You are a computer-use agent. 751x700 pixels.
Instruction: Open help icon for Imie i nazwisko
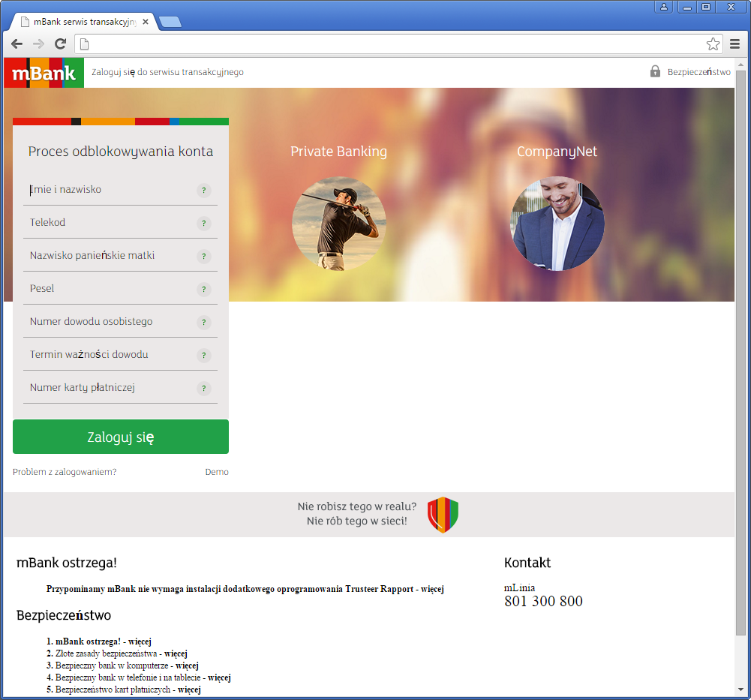203,191
